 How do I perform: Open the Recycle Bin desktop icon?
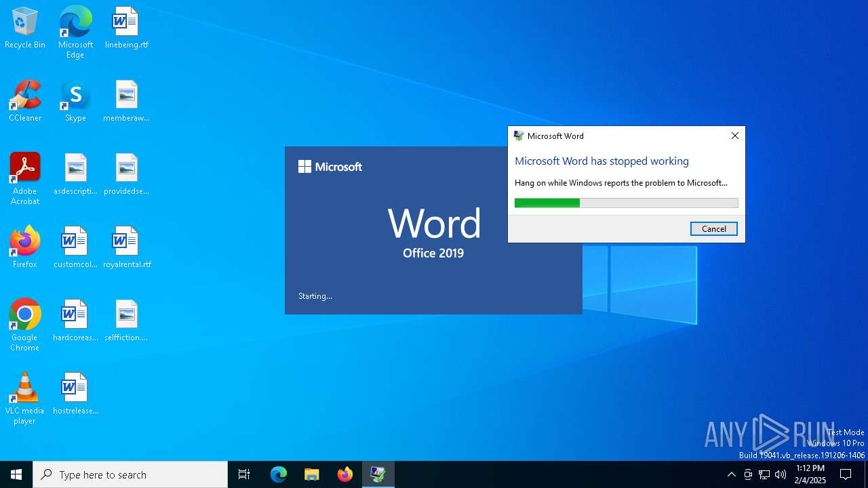(x=25, y=28)
